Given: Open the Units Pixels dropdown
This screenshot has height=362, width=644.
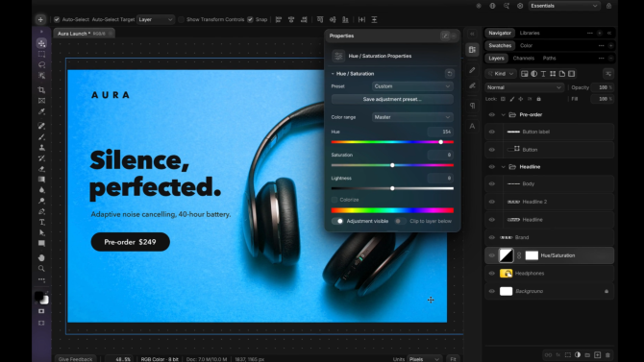Looking at the screenshot, I should click(424, 359).
